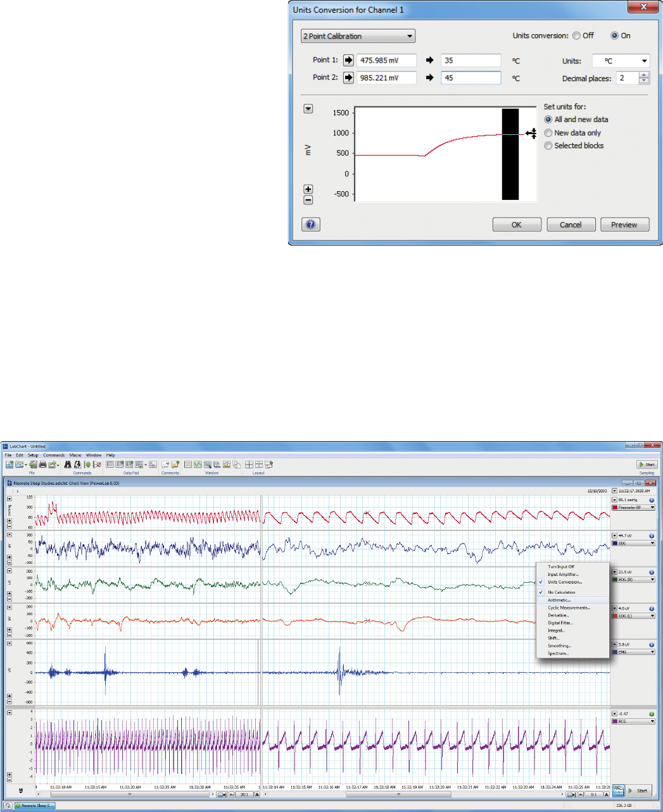Click the Print icon in the File toolbar
663x812 pixels.
click(x=42, y=465)
